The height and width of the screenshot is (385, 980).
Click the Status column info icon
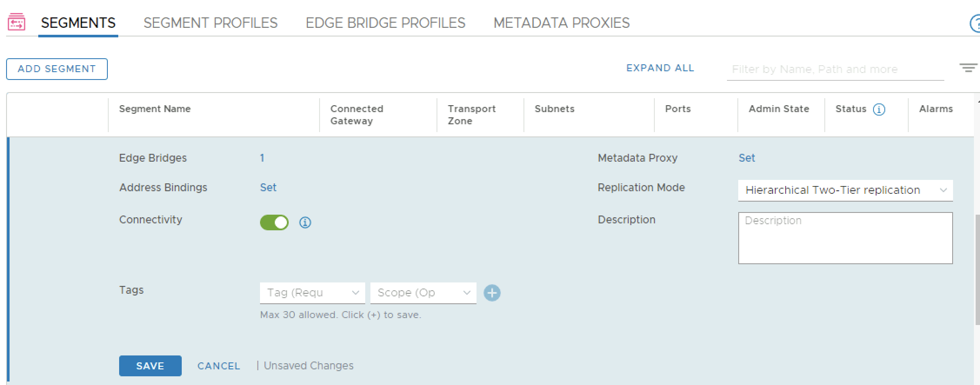[879, 110]
